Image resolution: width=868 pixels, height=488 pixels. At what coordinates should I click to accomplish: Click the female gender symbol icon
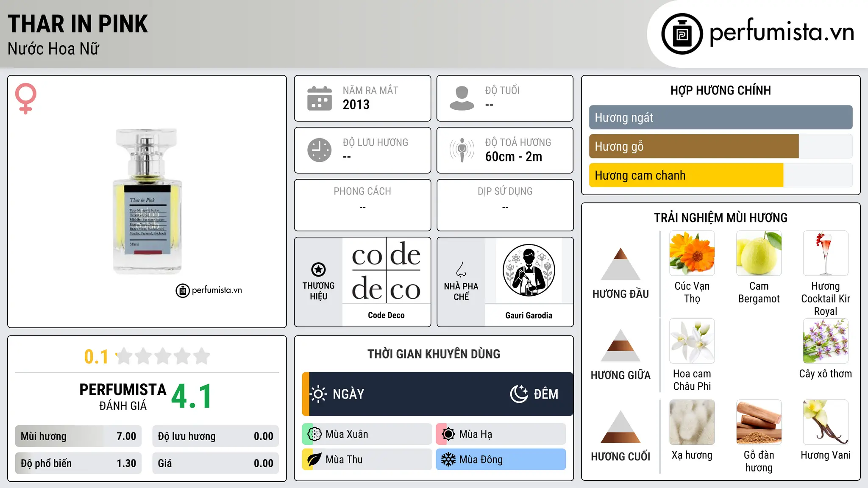point(25,98)
